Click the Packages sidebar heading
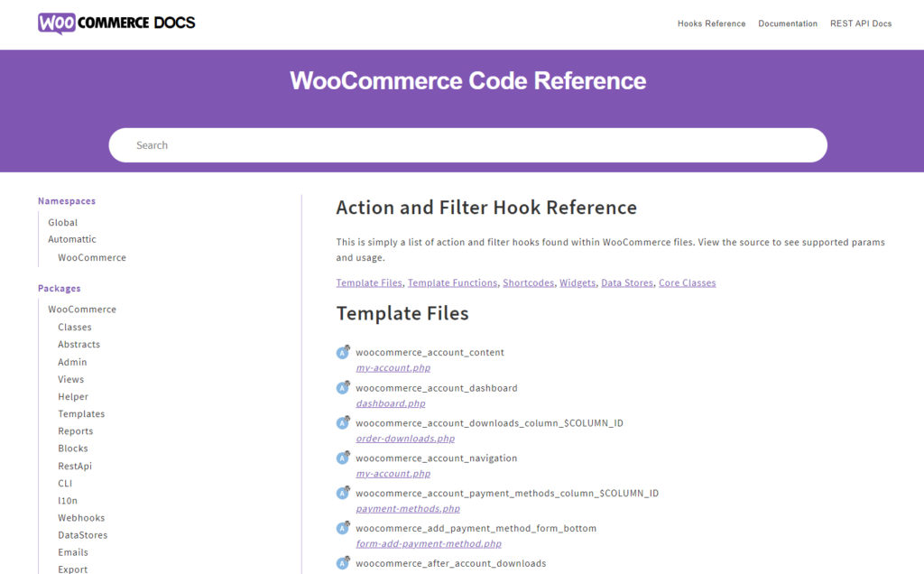Viewport: 924px width, 574px height. click(59, 288)
